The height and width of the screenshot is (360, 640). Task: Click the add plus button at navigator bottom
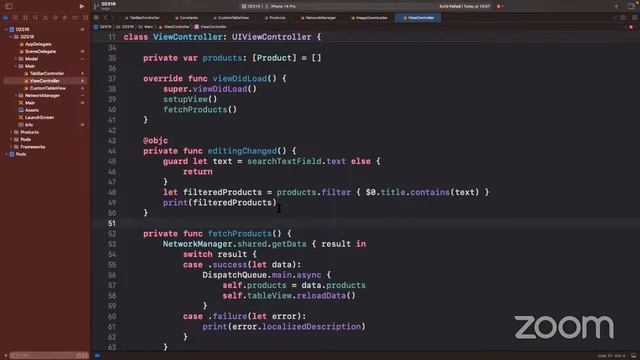pos(5,356)
